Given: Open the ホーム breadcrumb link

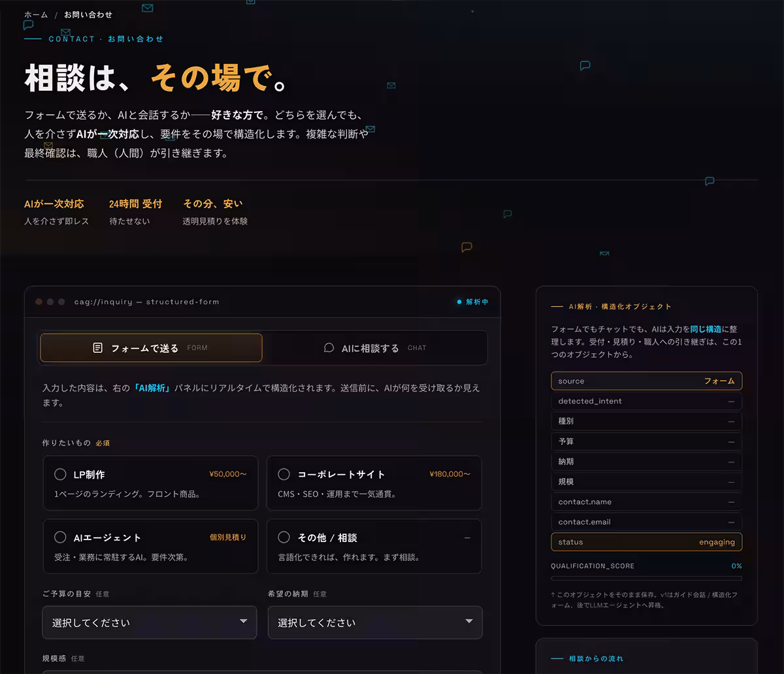Looking at the screenshot, I should pos(36,14).
